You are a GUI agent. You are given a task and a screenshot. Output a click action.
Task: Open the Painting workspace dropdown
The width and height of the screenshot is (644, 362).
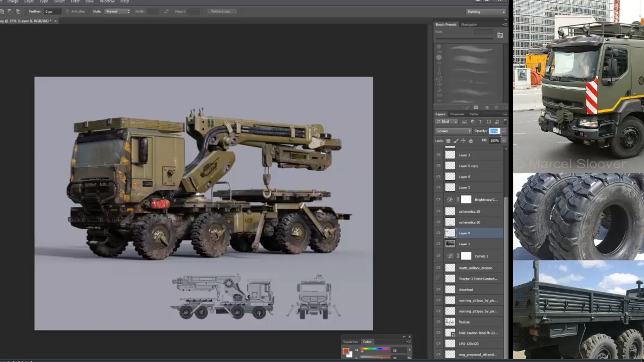pyautogui.click(x=486, y=12)
